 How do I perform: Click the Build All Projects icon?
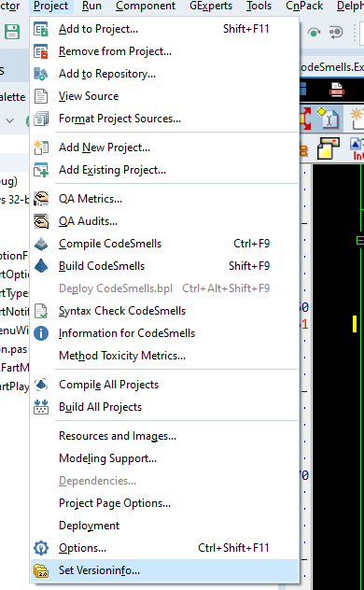pos(41,407)
